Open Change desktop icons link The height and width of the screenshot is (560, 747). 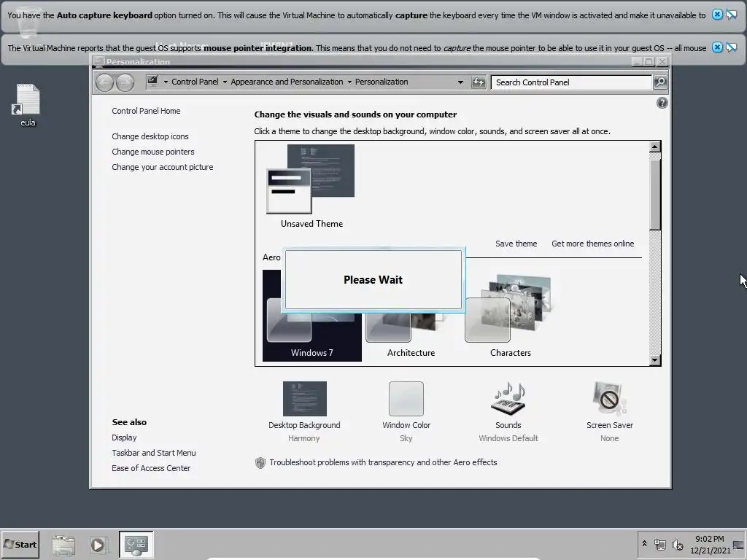[x=150, y=136]
